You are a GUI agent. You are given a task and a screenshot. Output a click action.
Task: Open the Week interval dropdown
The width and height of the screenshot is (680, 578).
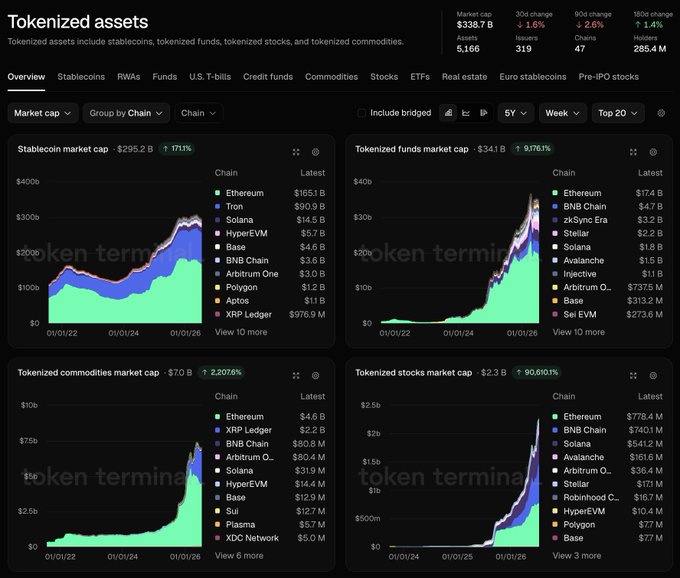coord(562,113)
